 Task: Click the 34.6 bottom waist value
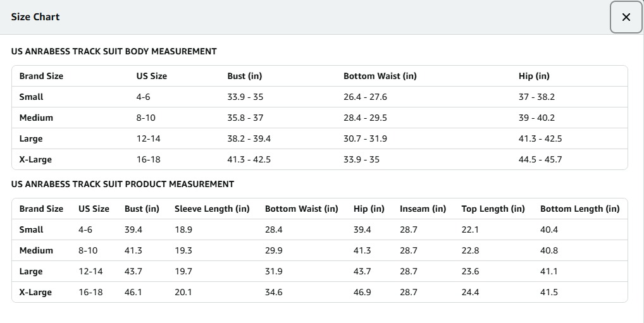tap(273, 292)
